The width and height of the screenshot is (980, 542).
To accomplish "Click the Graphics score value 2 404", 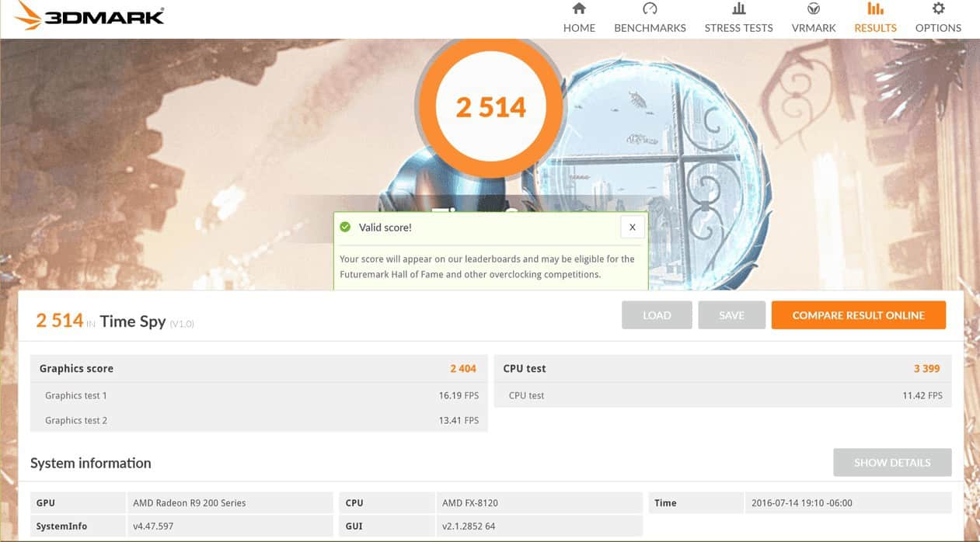I will point(463,369).
